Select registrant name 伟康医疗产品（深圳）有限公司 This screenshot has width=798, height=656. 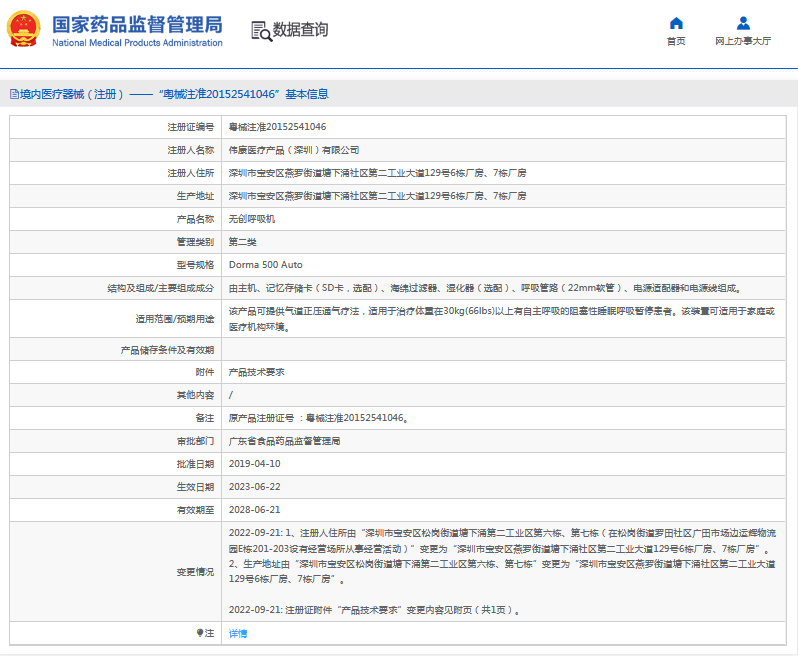[294, 150]
